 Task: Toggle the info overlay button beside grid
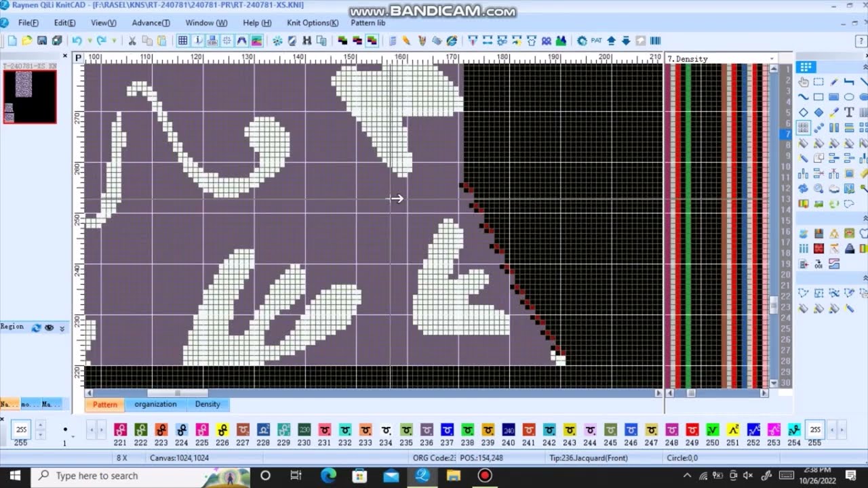198,41
